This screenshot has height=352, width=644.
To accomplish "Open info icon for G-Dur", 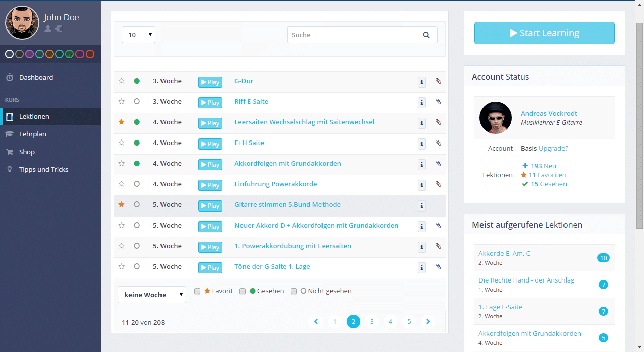I will pyautogui.click(x=422, y=82).
